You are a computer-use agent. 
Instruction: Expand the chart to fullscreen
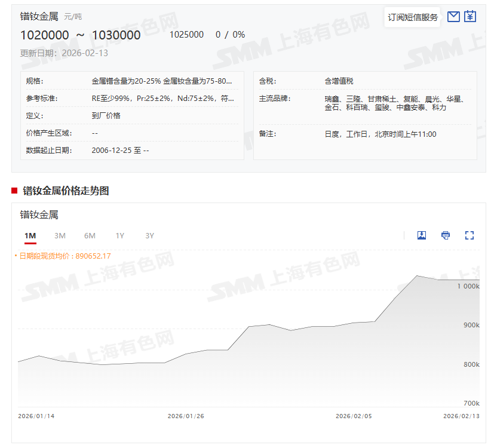click(x=469, y=235)
